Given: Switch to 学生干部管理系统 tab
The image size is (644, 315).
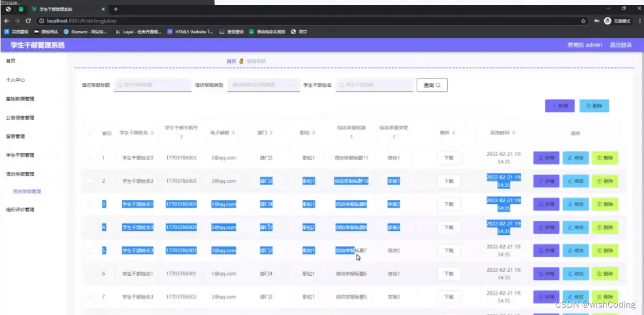Looking at the screenshot, I should click(68, 9).
